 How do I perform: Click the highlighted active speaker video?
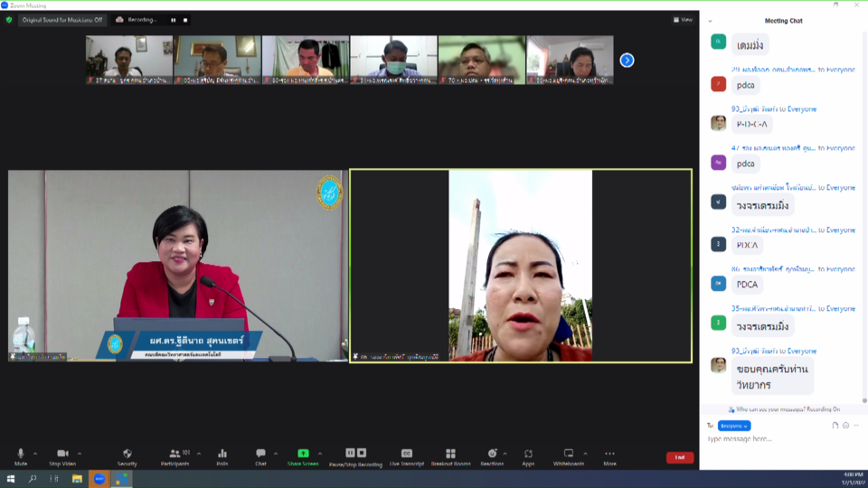tap(521, 266)
